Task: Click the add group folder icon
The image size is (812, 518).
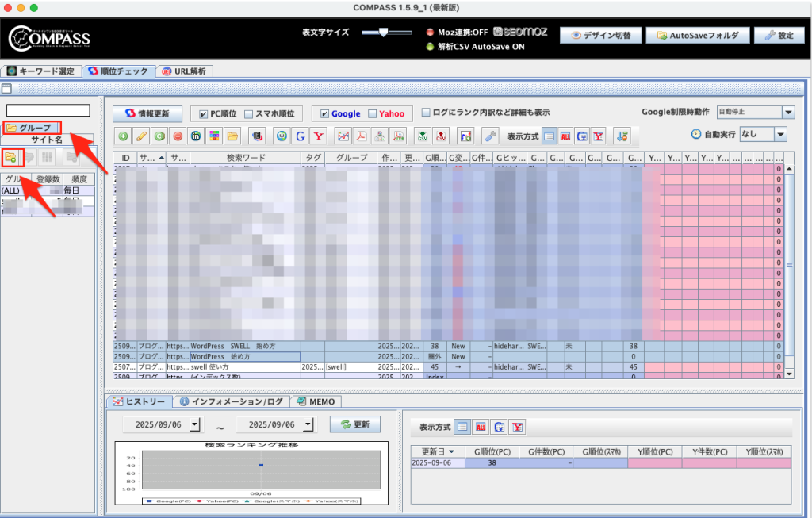Action: (x=11, y=156)
